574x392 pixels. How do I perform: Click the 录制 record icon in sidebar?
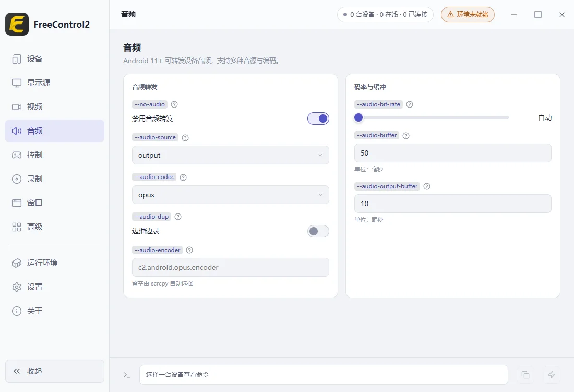click(x=17, y=179)
